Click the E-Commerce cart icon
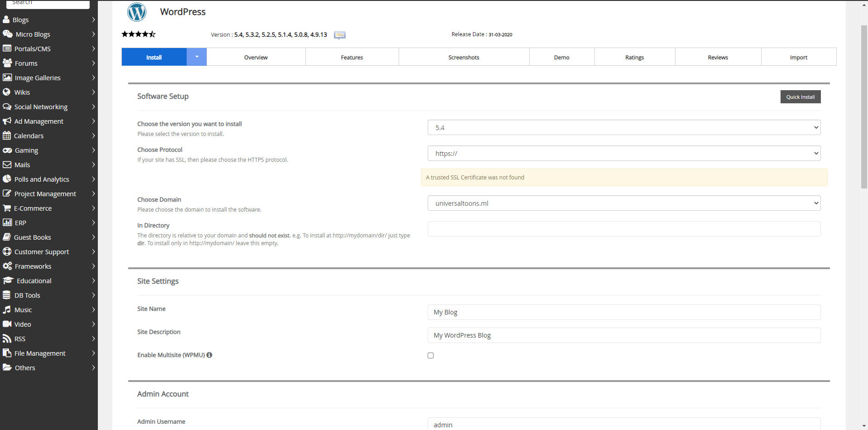868x430 pixels. (7, 208)
